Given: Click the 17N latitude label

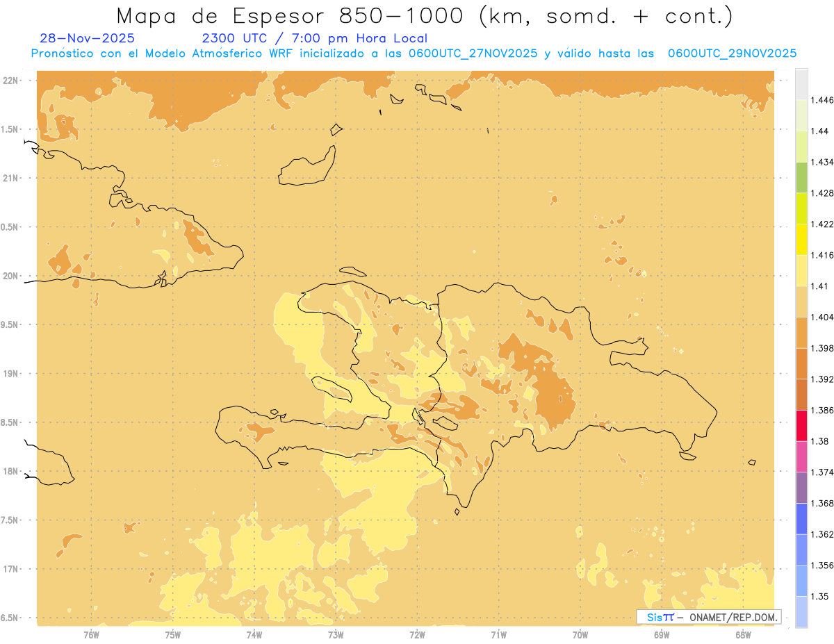Looking at the screenshot, I should [10, 569].
